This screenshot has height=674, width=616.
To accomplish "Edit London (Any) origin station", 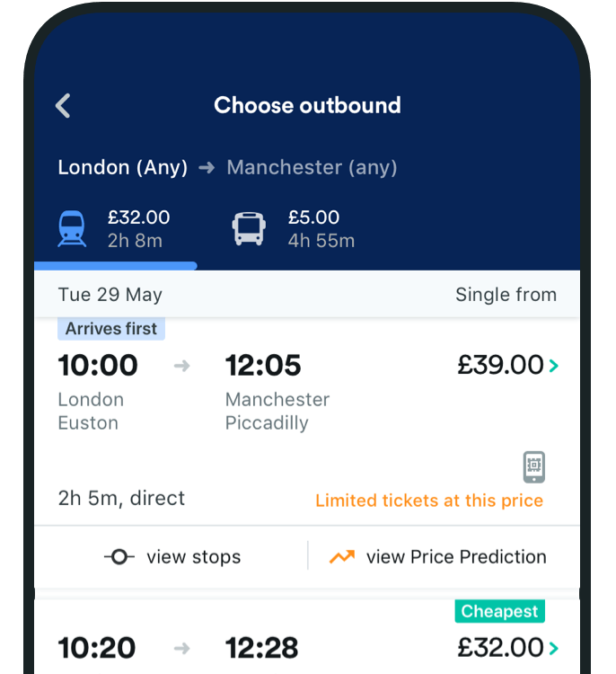I will coord(123,167).
